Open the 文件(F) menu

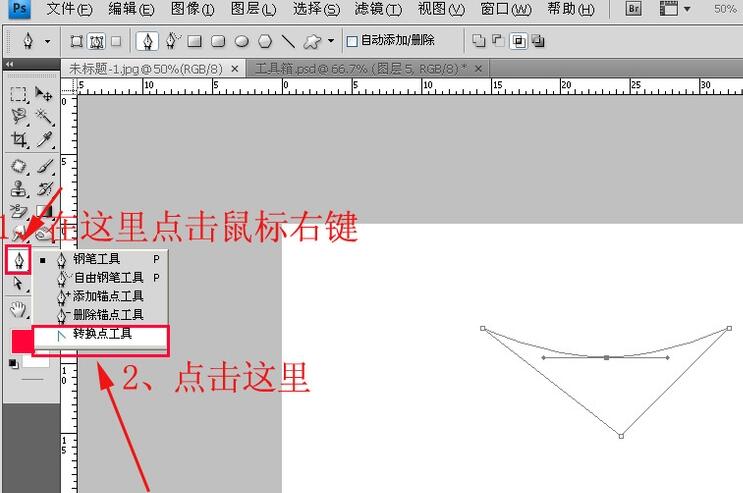click(70, 9)
